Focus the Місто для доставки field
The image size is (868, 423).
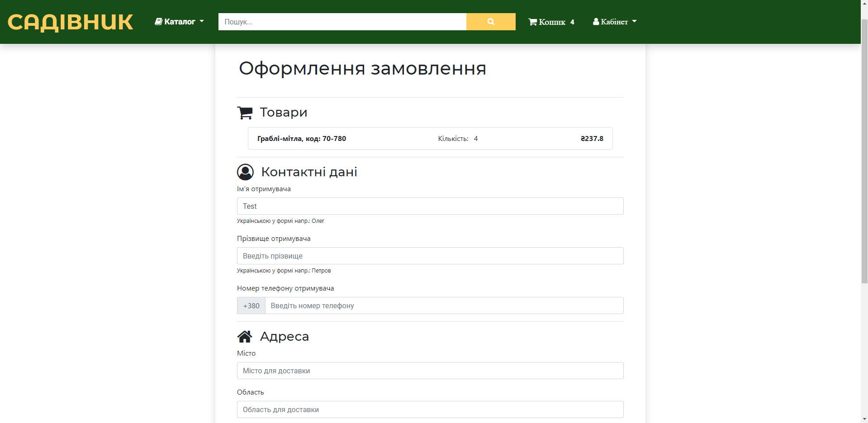[x=430, y=371]
